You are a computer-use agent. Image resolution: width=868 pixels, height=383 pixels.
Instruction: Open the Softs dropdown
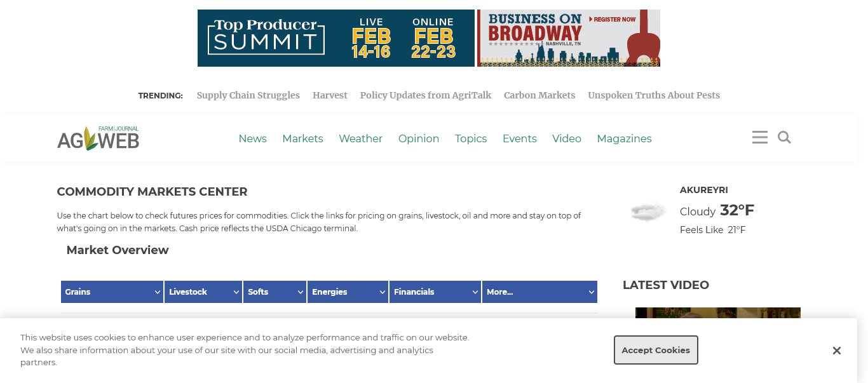tap(275, 292)
